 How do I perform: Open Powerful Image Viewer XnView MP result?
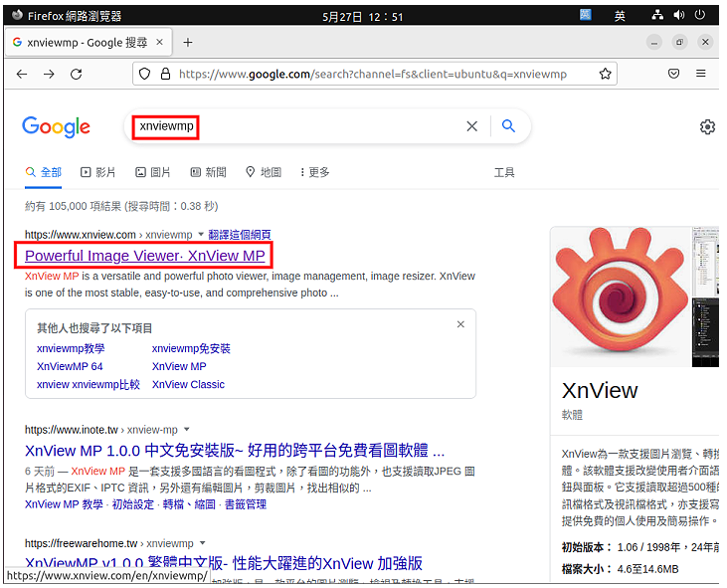(x=144, y=256)
